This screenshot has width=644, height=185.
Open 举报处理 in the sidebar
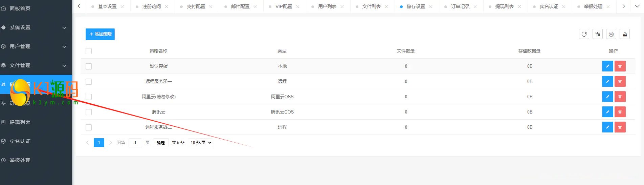36,160
